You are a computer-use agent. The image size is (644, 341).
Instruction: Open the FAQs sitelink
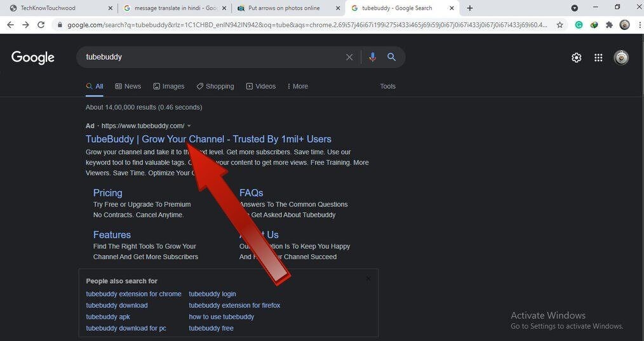pyautogui.click(x=252, y=192)
